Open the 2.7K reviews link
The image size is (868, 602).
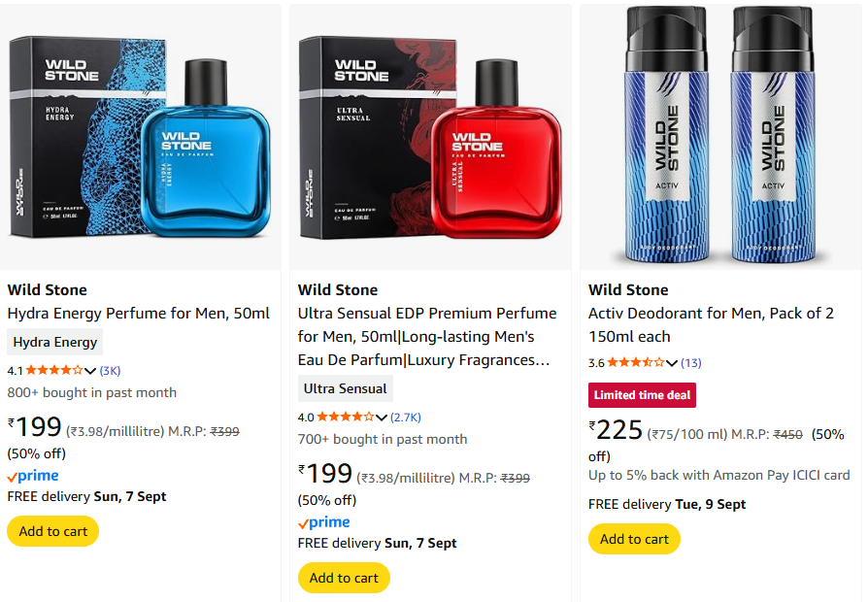click(x=406, y=417)
